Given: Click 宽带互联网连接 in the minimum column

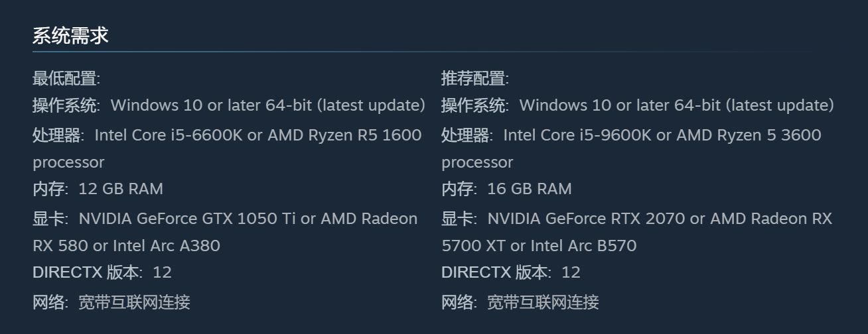Looking at the screenshot, I should pyautogui.click(x=134, y=302).
